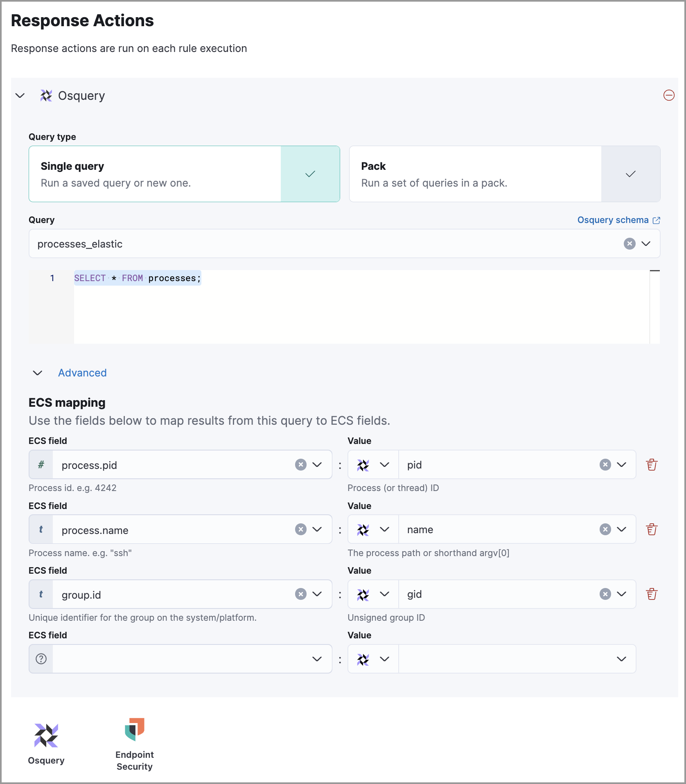Clear the processes_elastic query selection

[629, 243]
